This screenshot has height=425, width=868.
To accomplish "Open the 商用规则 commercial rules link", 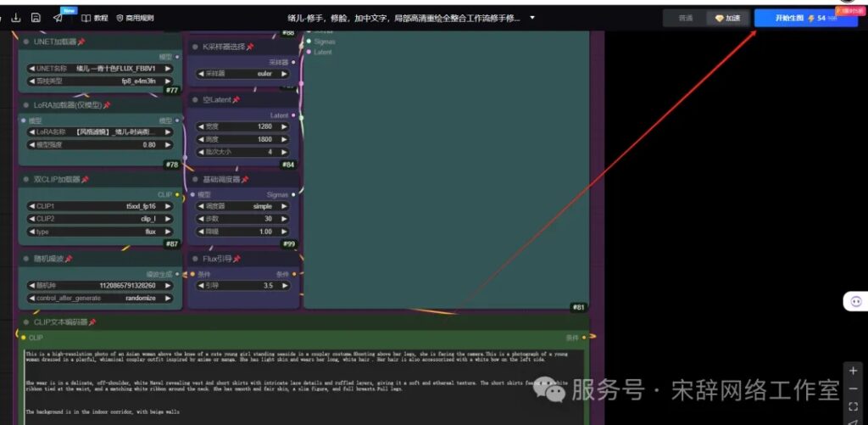I will [135, 18].
